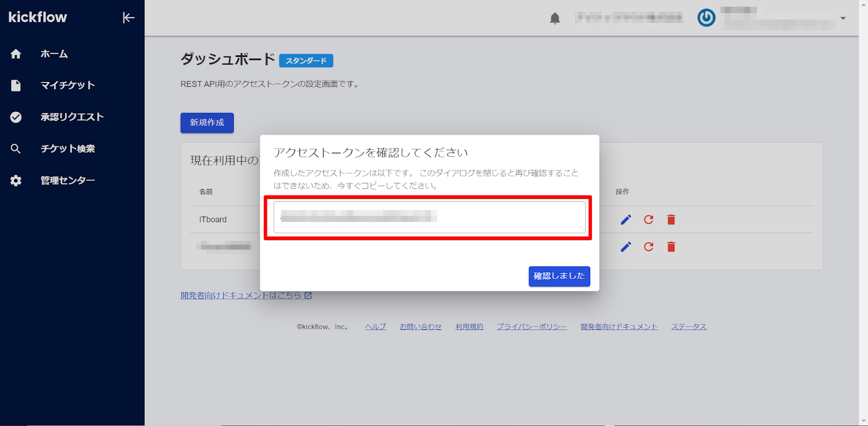
Task: Regenerate the ITboard access token
Action: 648,220
